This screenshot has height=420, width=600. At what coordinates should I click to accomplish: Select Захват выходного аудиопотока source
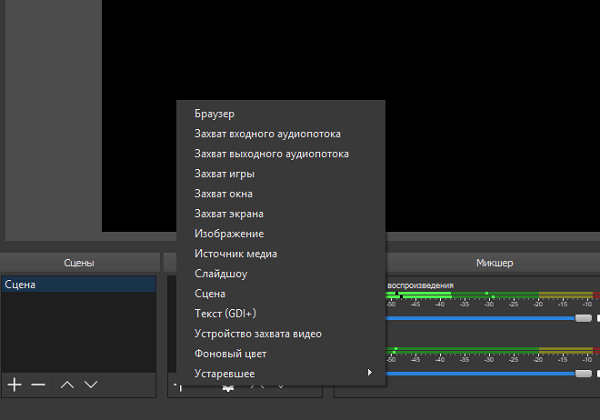coord(271,154)
